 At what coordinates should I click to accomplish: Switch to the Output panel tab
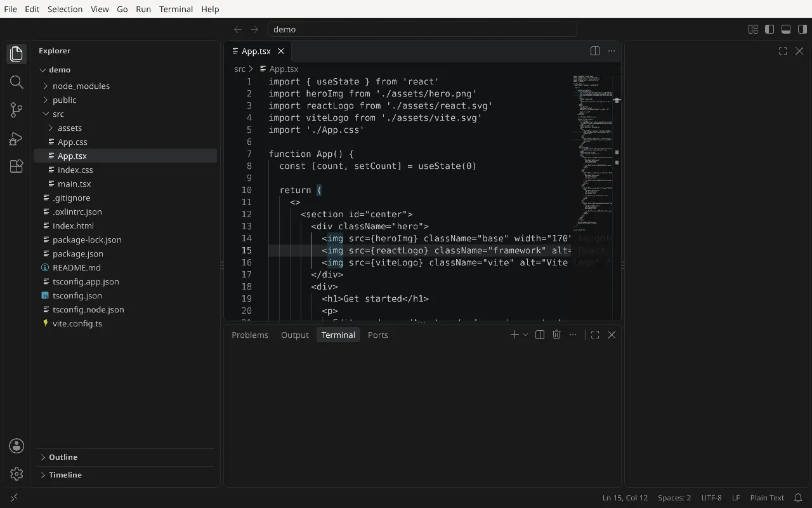295,335
